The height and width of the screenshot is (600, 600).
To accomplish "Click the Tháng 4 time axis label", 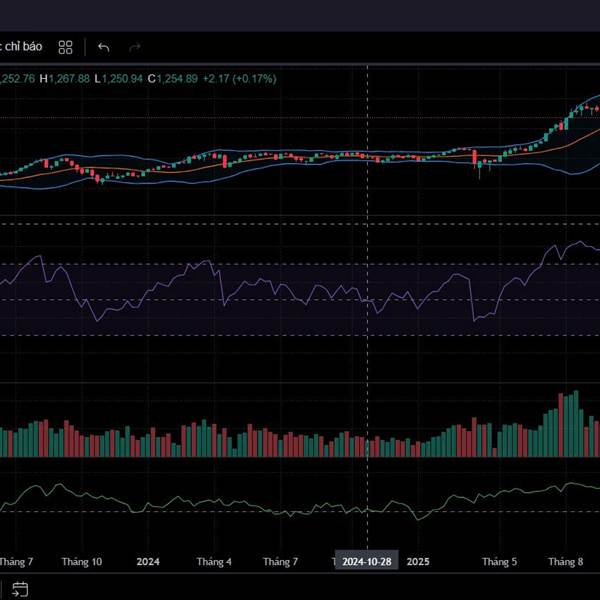I will click(214, 562).
